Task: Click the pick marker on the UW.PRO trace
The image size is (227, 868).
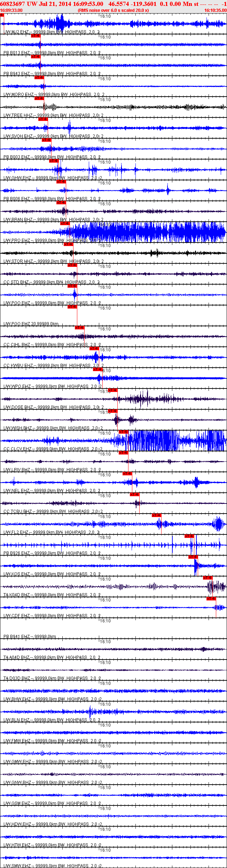Action: (65, 223)
